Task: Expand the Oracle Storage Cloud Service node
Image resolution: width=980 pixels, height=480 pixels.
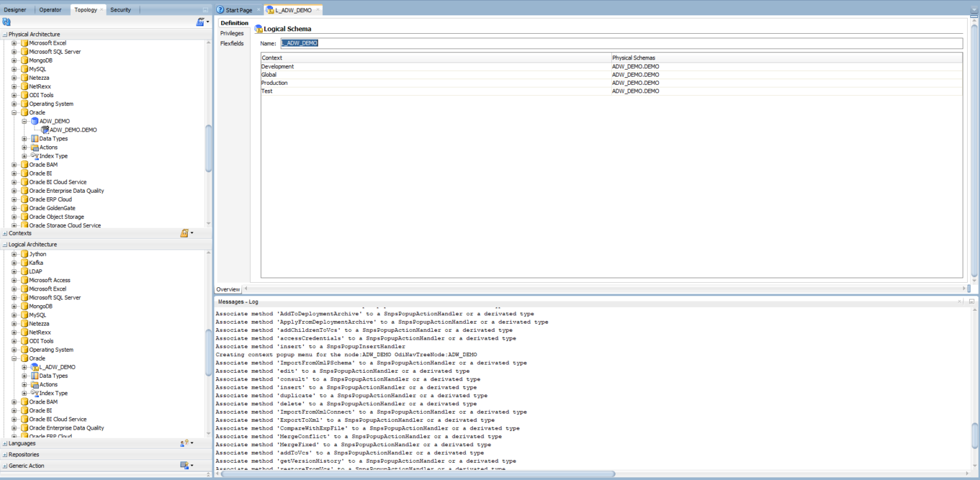Action: 14,225
